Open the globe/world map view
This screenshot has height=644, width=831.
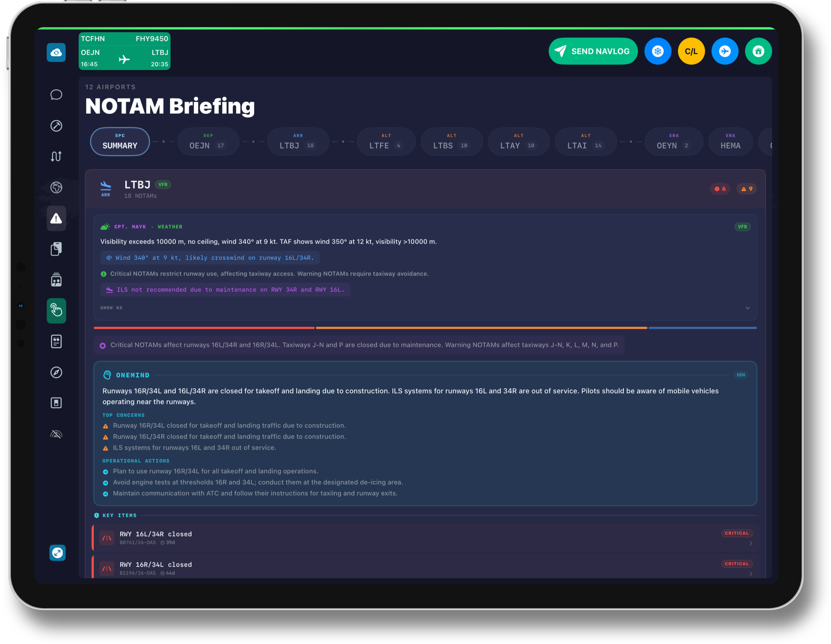point(56,187)
